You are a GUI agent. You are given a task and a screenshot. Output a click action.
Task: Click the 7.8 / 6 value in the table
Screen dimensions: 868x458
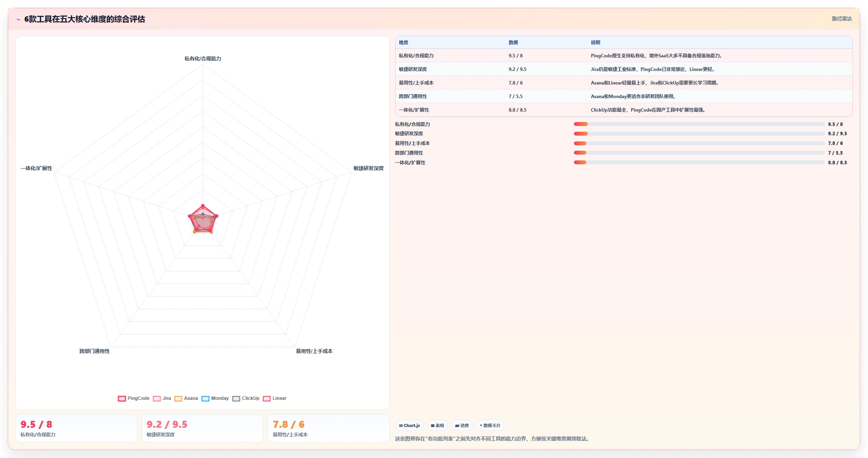516,83
